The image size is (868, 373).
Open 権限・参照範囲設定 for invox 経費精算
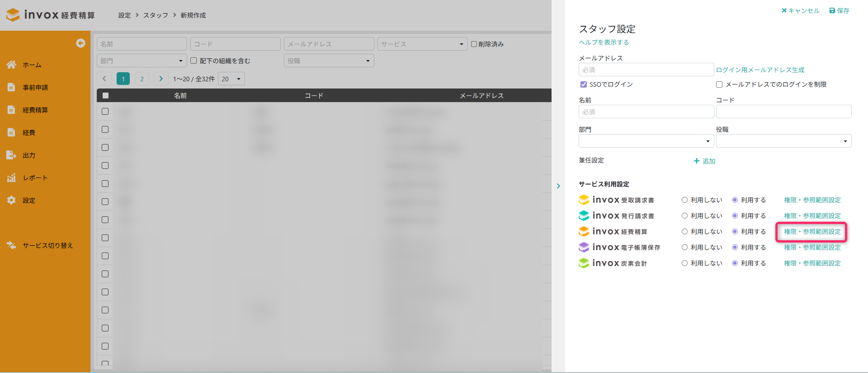(x=812, y=232)
